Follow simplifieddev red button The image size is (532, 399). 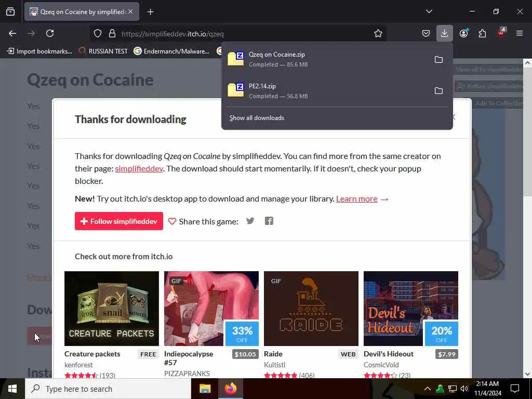[x=119, y=221]
